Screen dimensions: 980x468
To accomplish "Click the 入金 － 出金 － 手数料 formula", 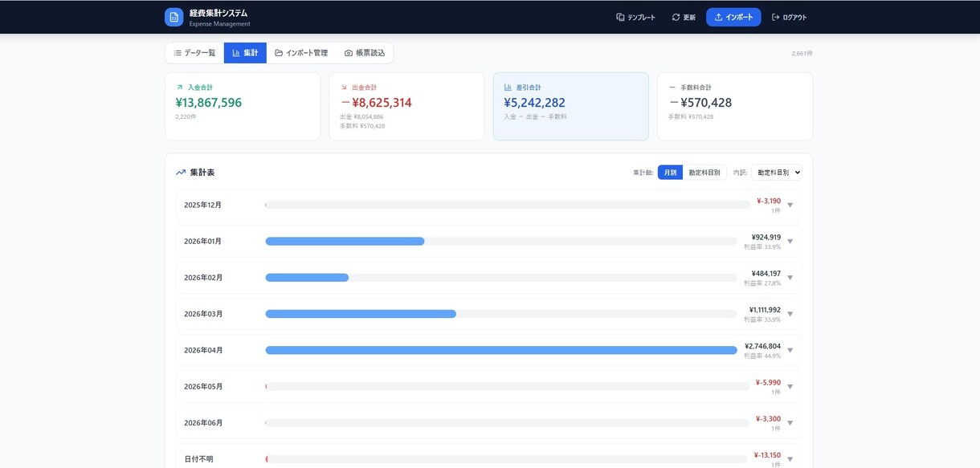I will pyautogui.click(x=535, y=116).
